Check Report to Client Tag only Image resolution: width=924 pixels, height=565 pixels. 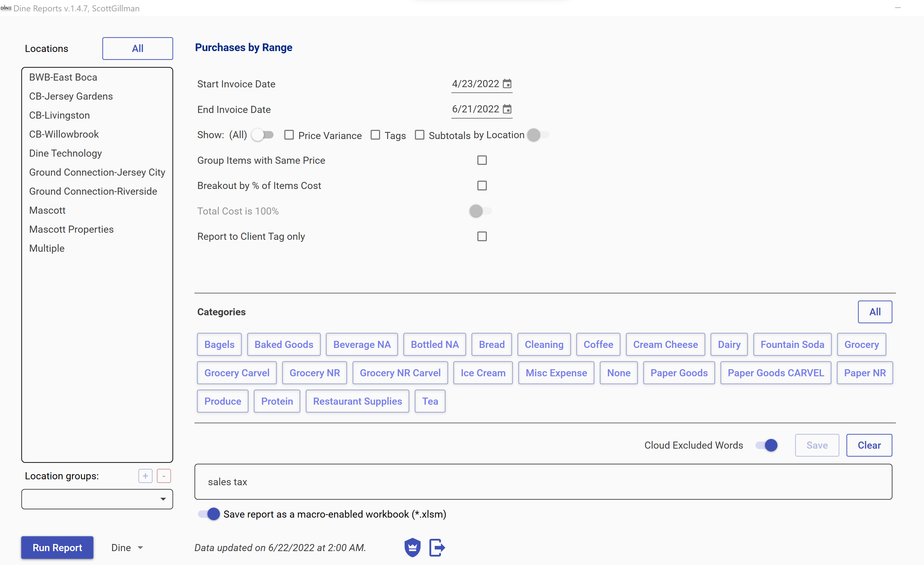pyautogui.click(x=482, y=237)
